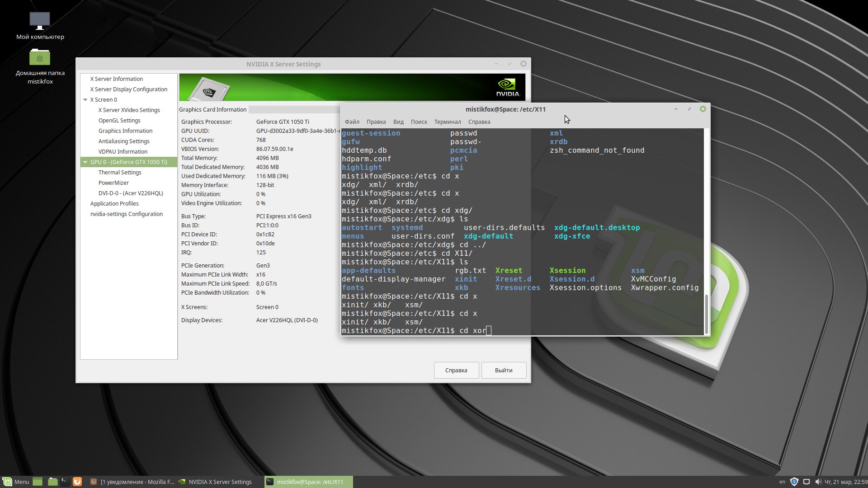Open Thermal Settings page

120,172
